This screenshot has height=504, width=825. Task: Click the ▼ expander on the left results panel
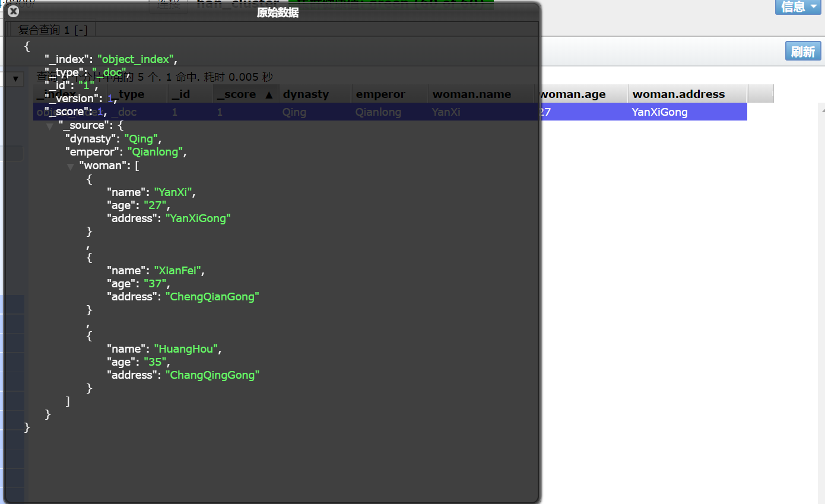15,78
